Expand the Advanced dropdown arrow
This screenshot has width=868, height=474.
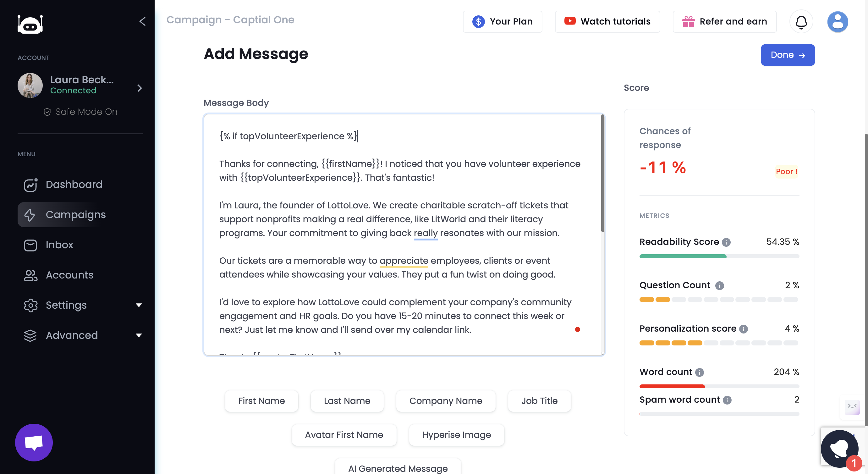139,335
